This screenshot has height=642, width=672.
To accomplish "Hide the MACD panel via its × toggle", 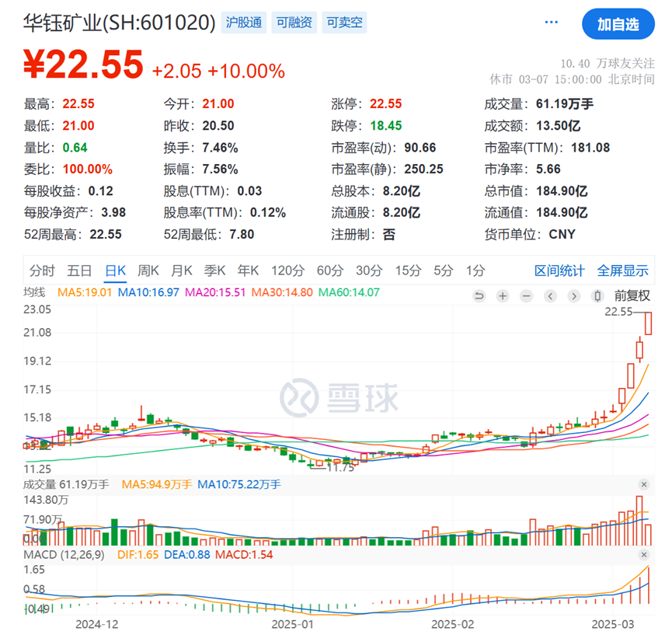I will coord(645,555).
